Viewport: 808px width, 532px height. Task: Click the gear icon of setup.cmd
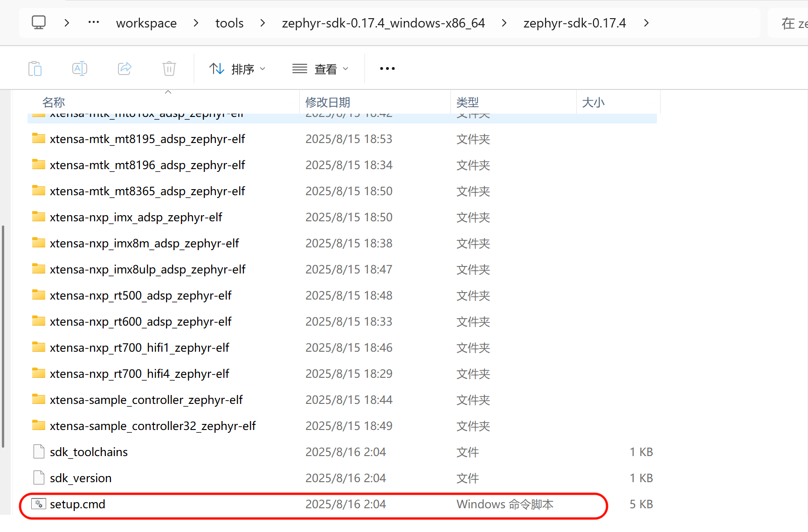pos(38,504)
